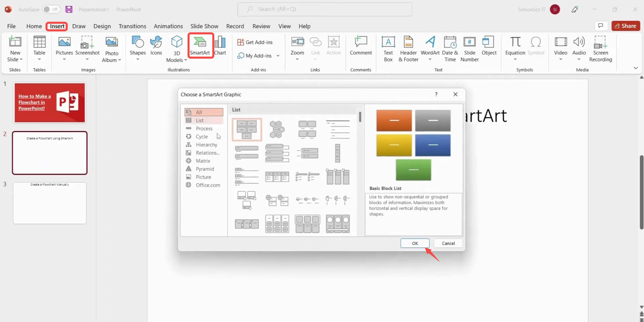The width and height of the screenshot is (644, 322).
Task: Click the Photo Album icon
Action: [x=111, y=42]
